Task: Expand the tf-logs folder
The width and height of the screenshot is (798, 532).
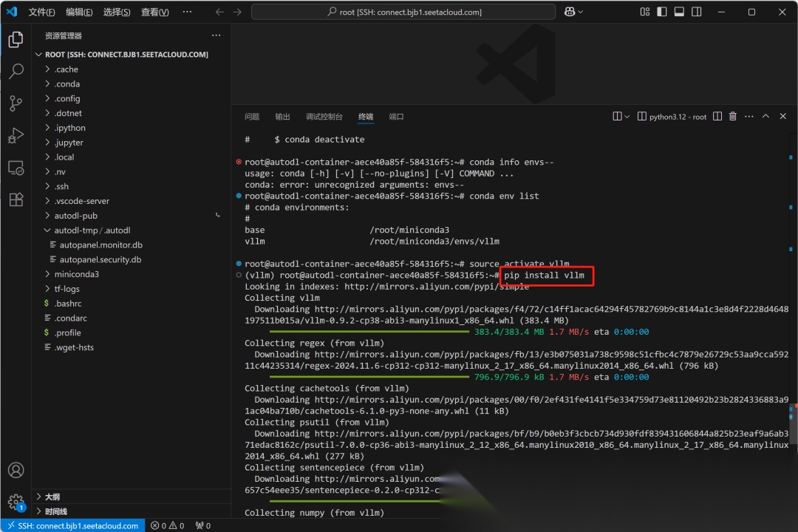Action: point(131,289)
